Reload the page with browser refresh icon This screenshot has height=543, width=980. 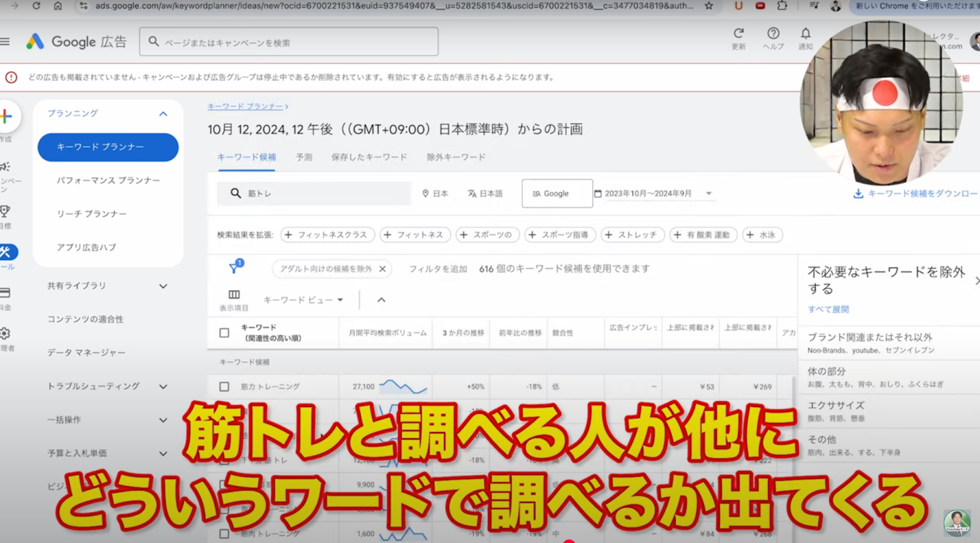click(36, 6)
